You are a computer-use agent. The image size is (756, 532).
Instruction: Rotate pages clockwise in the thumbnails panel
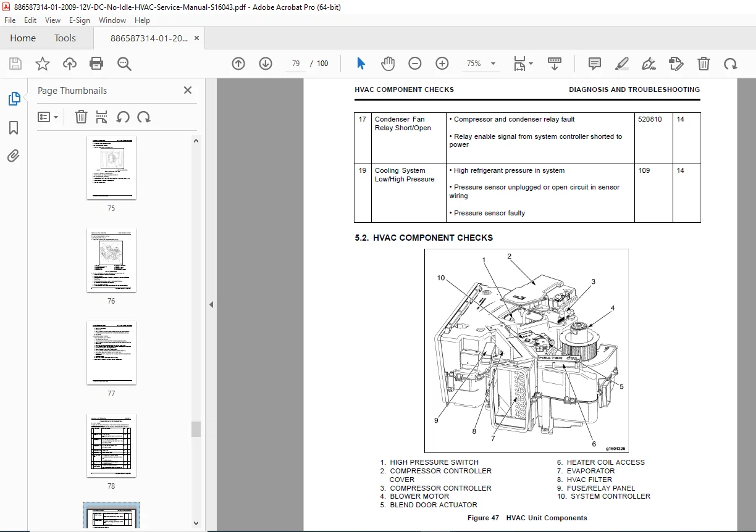(x=144, y=117)
